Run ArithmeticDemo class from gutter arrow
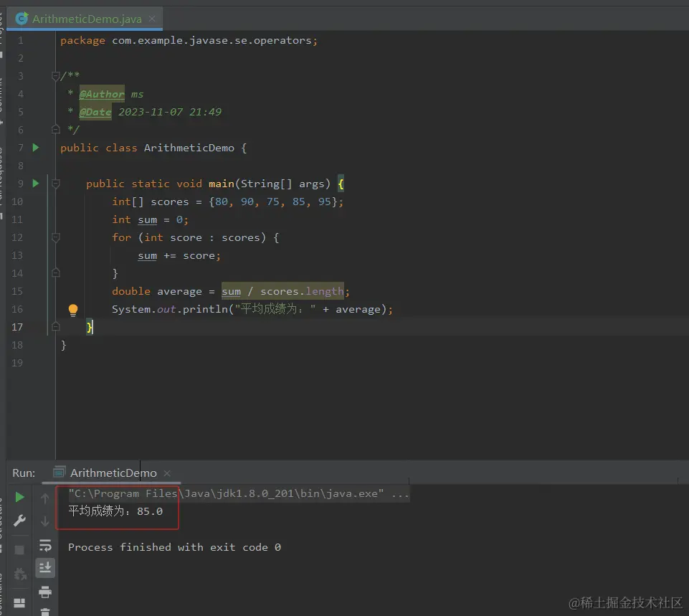 [x=36, y=148]
